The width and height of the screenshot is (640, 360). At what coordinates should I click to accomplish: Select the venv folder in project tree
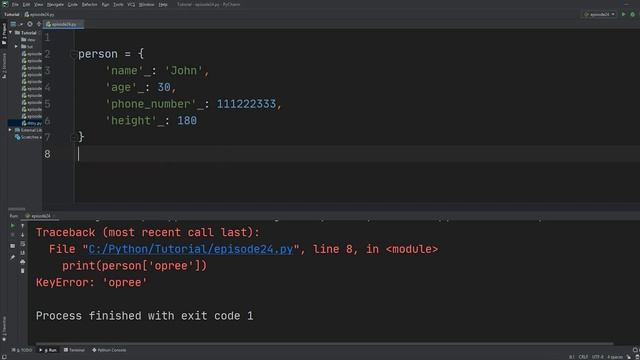pos(29,40)
